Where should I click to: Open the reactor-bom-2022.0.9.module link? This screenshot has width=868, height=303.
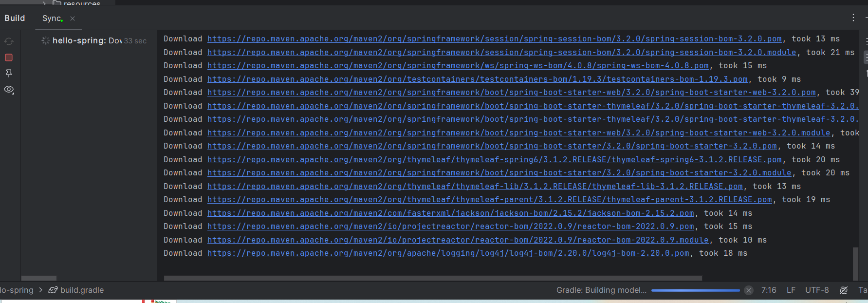coord(458,240)
